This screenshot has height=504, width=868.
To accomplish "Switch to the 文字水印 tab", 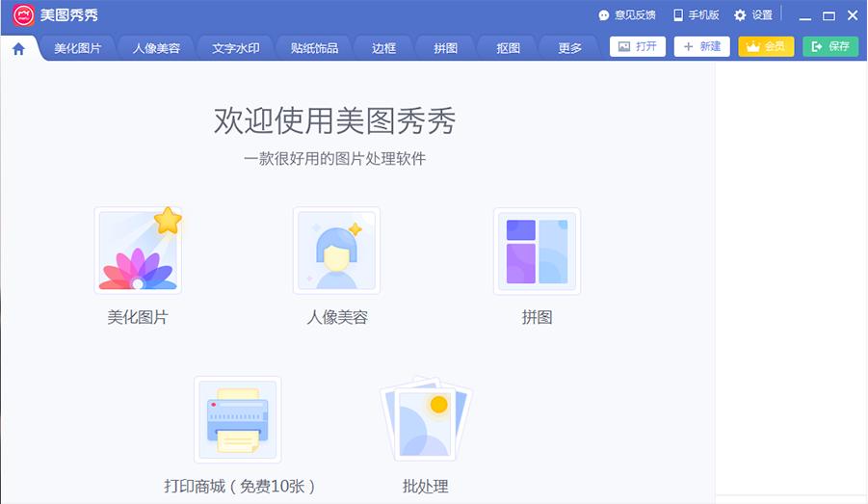I will (x=235, y=48).
